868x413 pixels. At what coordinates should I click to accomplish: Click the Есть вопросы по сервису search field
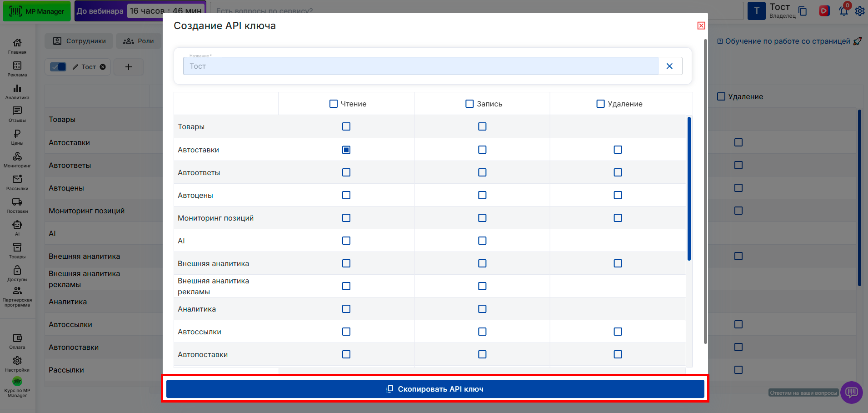coord(477,11)
